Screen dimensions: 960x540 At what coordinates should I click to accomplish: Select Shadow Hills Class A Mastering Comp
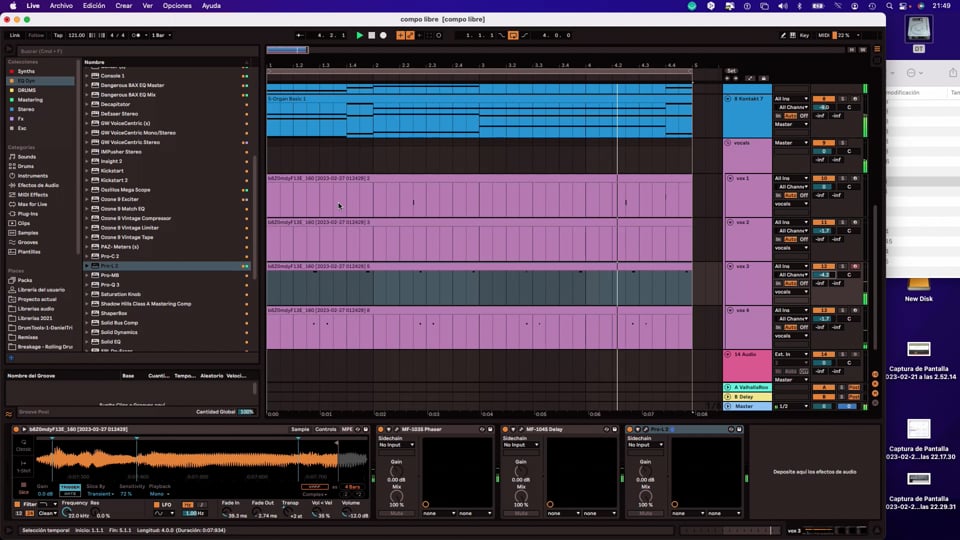[146, 304]
